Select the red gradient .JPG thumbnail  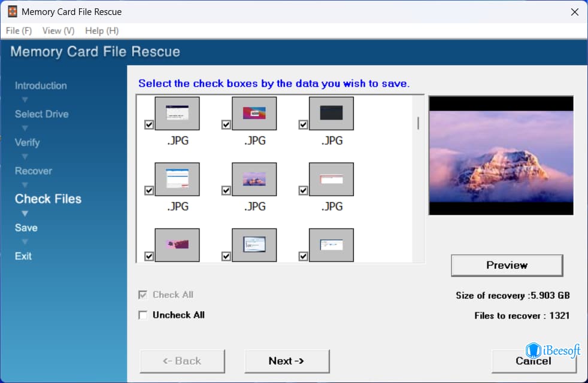tap(254, 113)
